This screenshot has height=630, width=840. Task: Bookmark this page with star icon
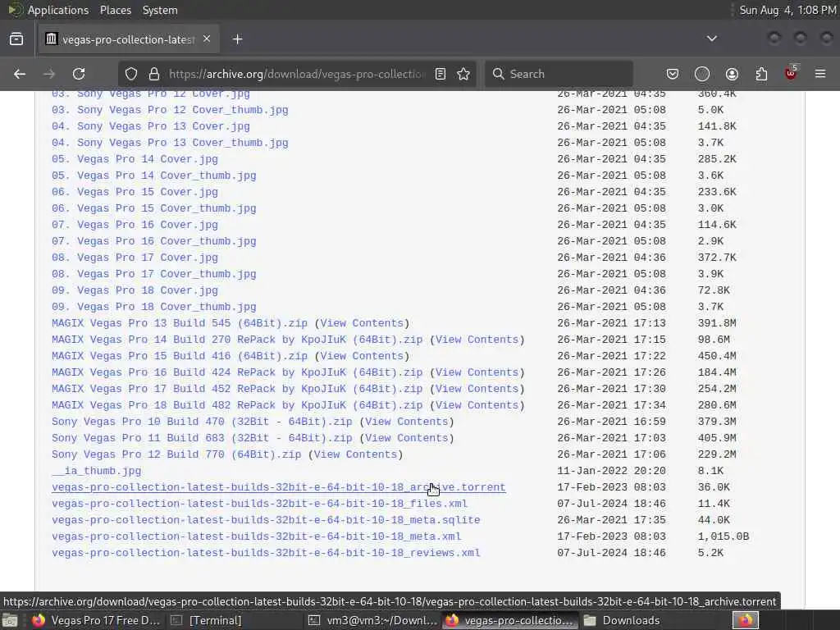(x=464, y=74)
